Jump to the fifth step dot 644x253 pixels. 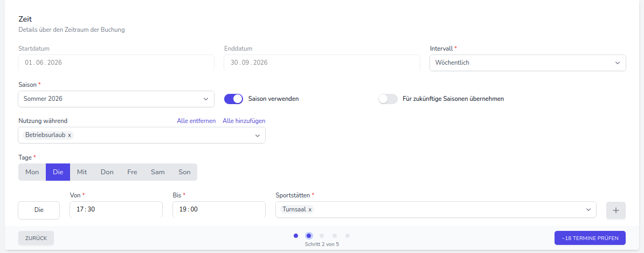pyautogui.click(x=348, y=236)
